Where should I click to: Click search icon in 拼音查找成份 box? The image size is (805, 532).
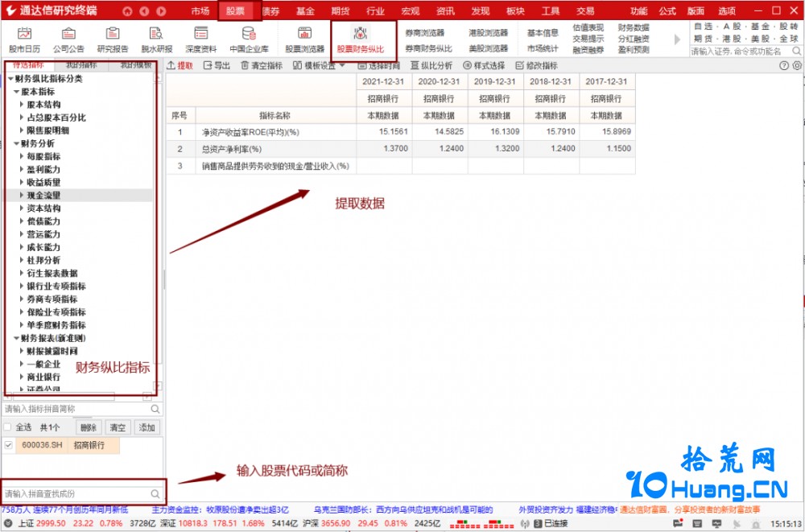coord(155,493)
